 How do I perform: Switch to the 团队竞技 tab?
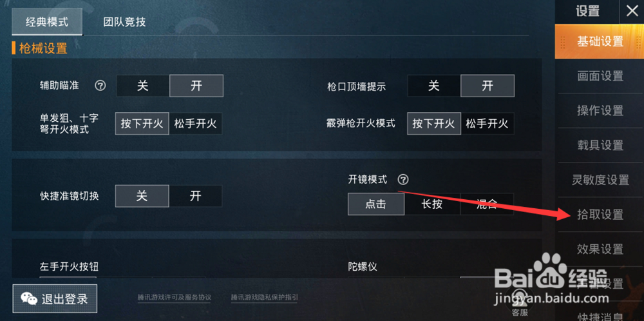click(x=124, y=22)
